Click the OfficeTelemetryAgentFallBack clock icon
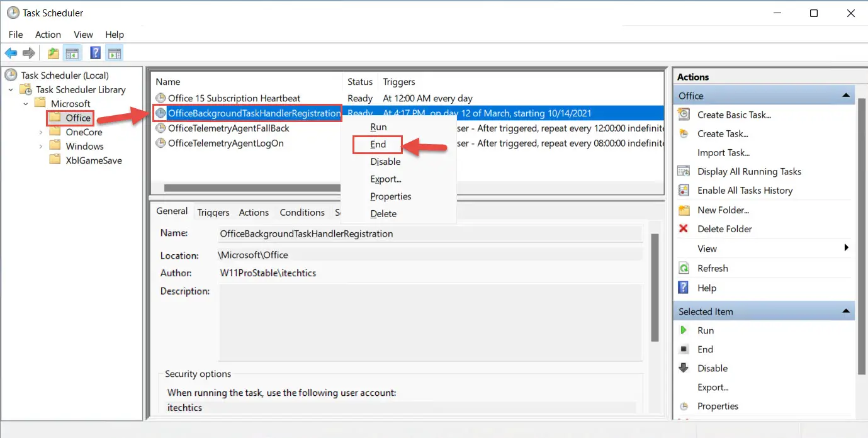The width and height of the screenshot is (868, 438). tap(161, 128)
